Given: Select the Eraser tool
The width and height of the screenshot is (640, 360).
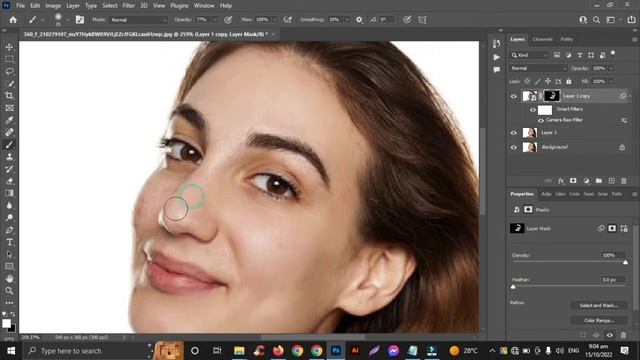Looking at the screenshot, I should tap(9, 181).
